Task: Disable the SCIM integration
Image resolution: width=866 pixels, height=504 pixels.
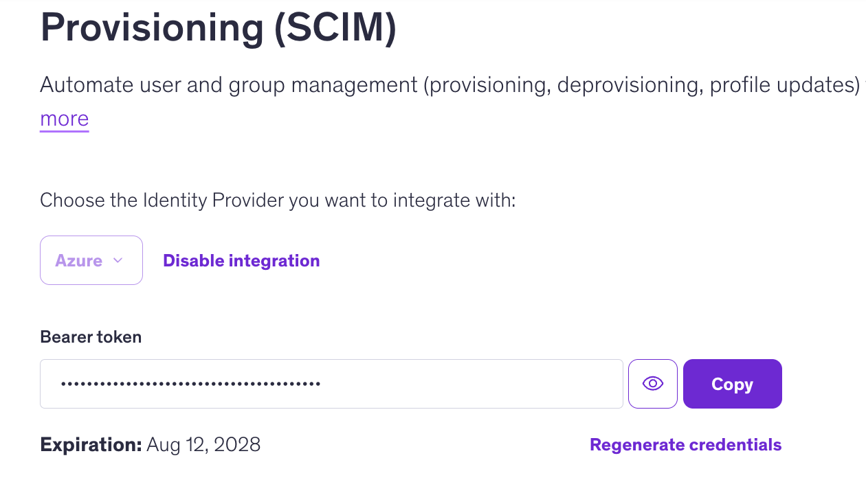Action: pyautogui.click(x=241, y=261)
